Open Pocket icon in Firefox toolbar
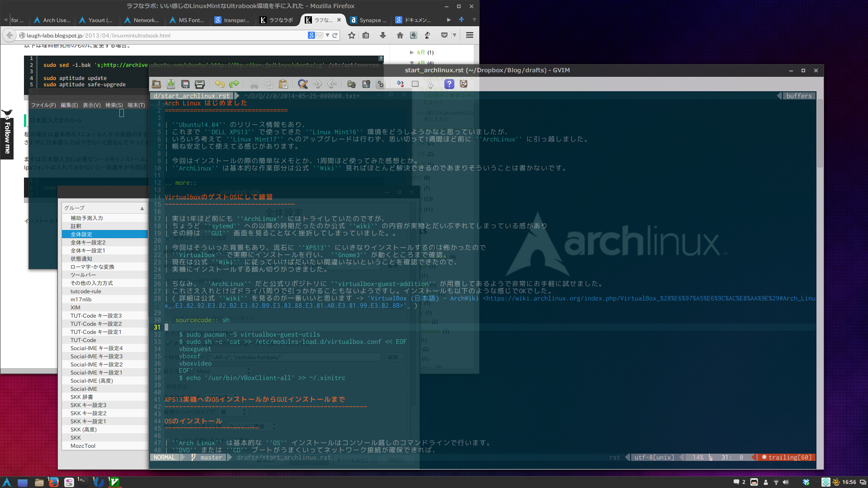The image size is (868, 488). coord(444,35)
